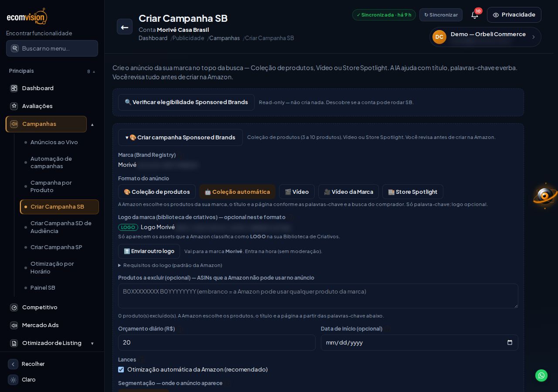Click Verificar elegibilidade Sponsored Brands button
Image resolution: width=558 pixels, height=392 pixels.
coord(186,102)
